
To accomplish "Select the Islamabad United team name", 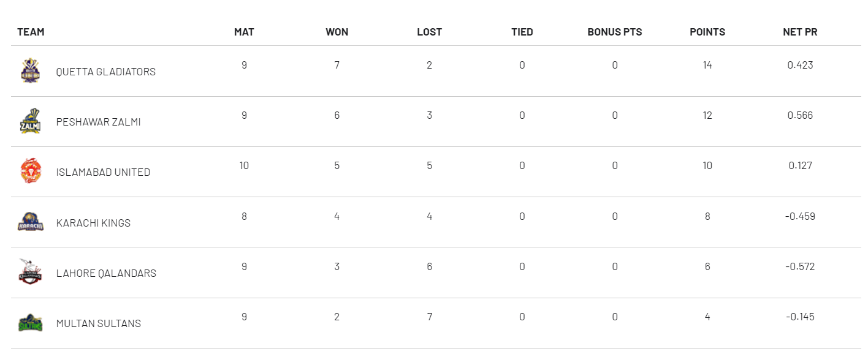I will pos(103,172).
